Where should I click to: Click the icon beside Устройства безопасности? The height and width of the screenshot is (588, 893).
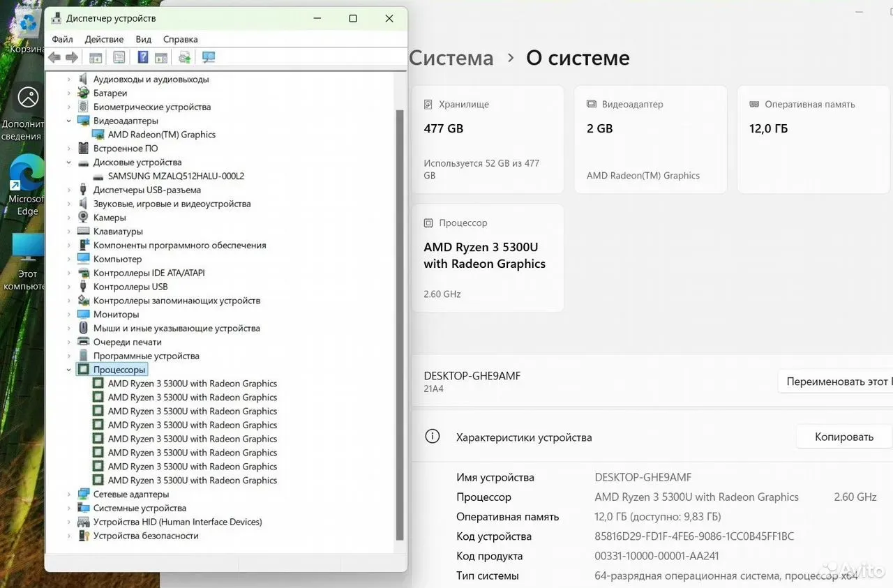(84, 536)
